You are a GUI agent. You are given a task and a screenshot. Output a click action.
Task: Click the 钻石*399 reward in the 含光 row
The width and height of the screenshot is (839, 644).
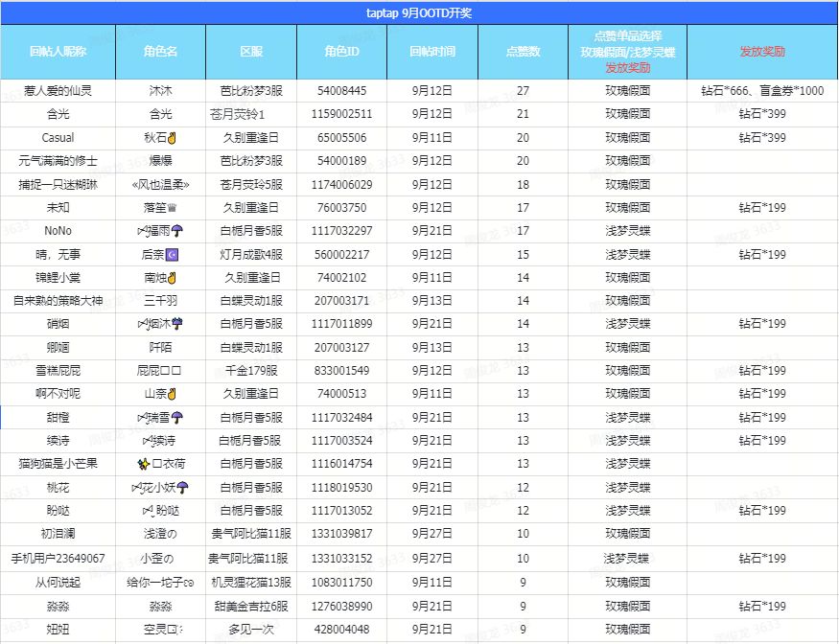pyautogui.click(x=762, y=114)
